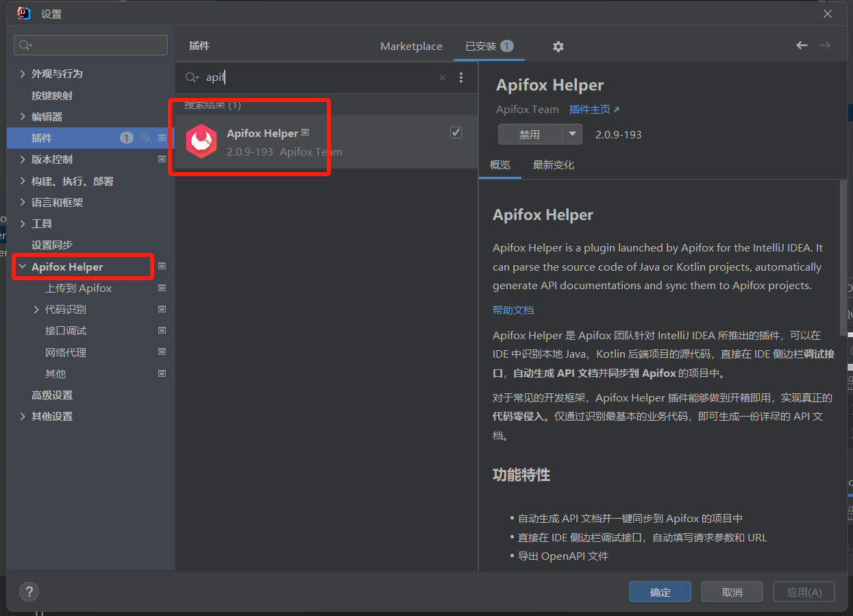Screen dimensions: 853x616
Task: Click Apifox Team vendor in detail header
Action: (528, 109)
